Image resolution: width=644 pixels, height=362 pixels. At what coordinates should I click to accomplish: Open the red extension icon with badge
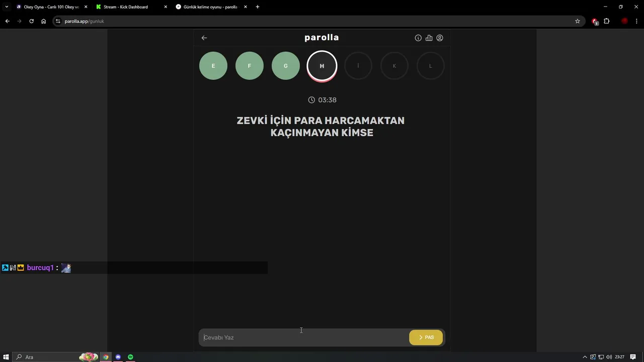tap(595, 21)
